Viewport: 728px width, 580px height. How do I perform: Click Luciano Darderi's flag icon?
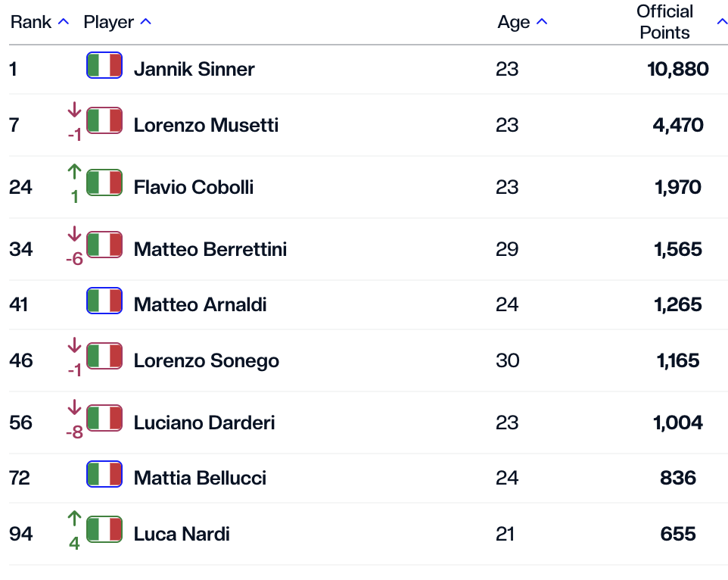click(104, 418)
